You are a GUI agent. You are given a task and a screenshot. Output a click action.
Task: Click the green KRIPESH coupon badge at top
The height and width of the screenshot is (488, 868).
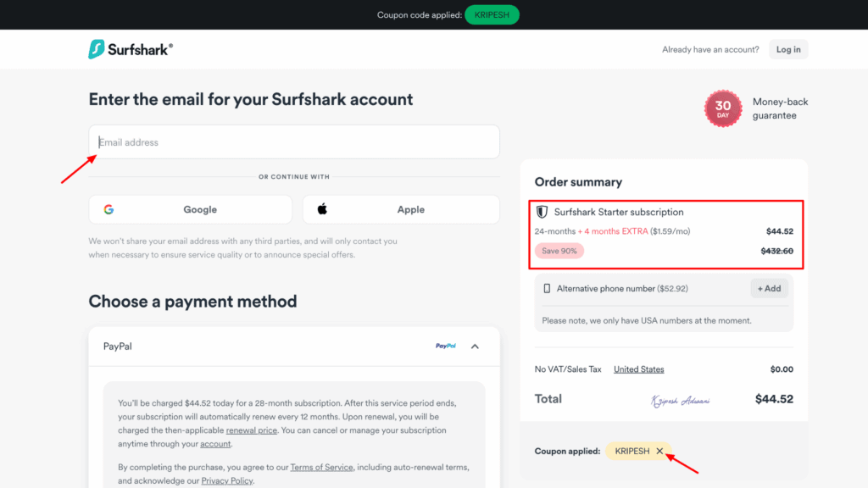492,14
